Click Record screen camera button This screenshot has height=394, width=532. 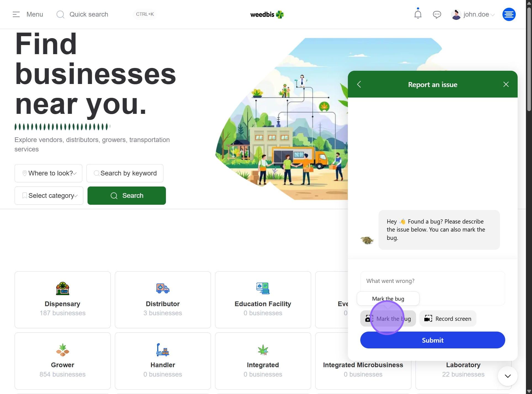pyautogui.click(x=448, y=319)
